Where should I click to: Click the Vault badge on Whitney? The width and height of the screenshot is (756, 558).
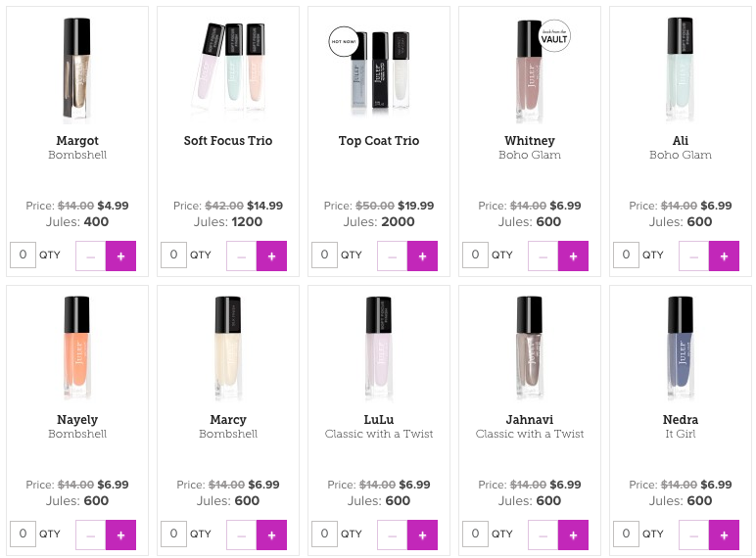click(x=554, y=35)
